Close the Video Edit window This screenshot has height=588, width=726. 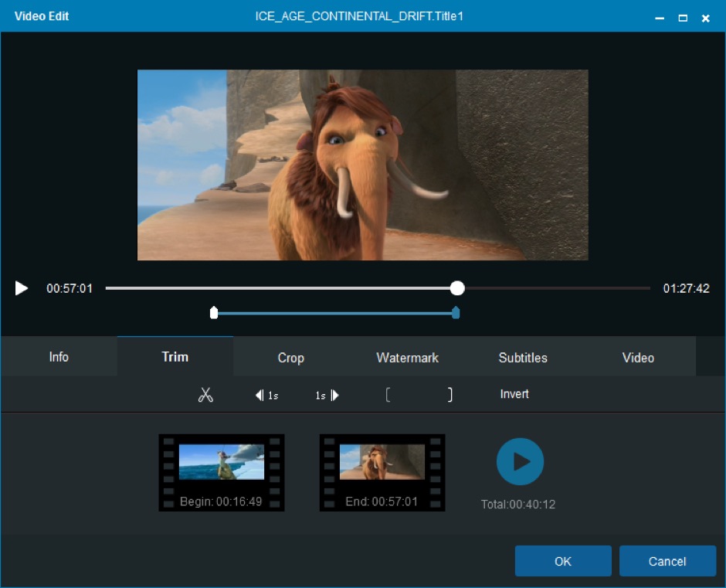click(x=706, y=18)
